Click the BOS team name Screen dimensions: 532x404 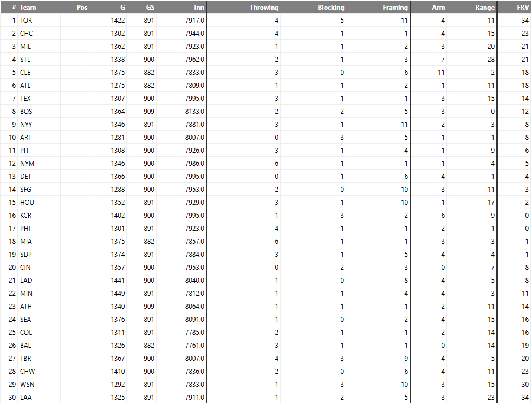[x=26, y=112]
